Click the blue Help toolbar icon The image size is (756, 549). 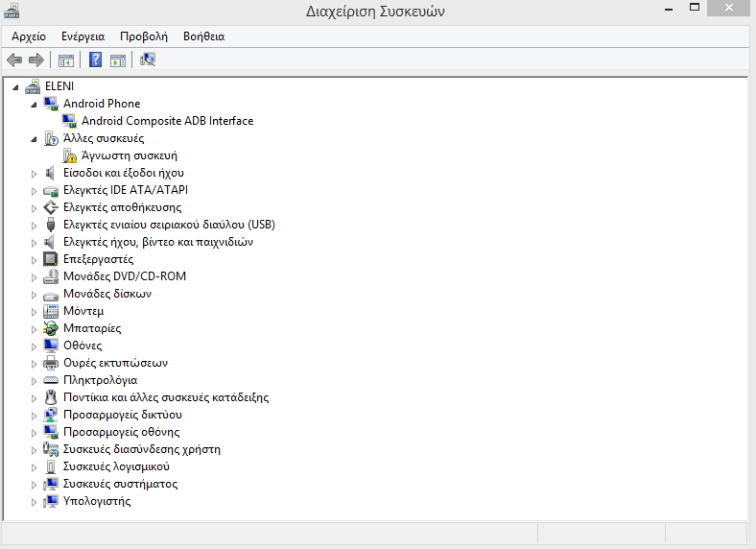[x=95, y=60]
